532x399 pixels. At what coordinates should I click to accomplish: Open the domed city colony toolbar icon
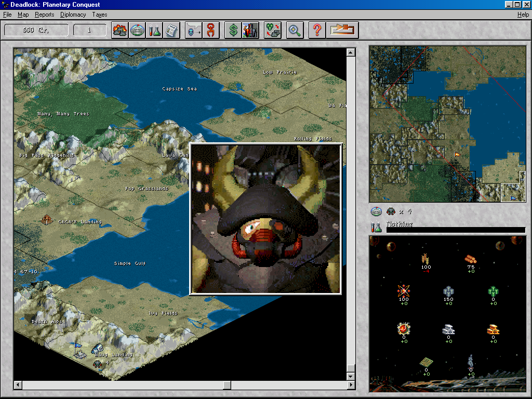click(137, 30)
